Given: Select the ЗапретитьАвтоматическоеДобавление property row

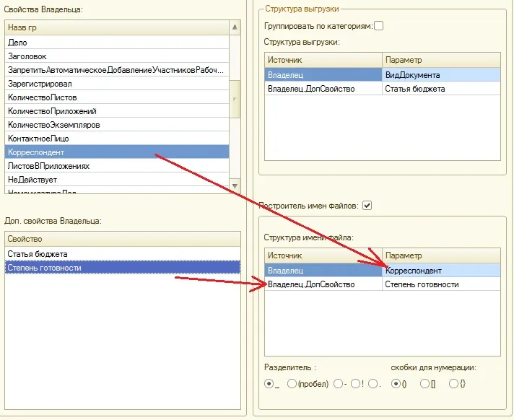Looking at the screenshot, I should point(117,70).
